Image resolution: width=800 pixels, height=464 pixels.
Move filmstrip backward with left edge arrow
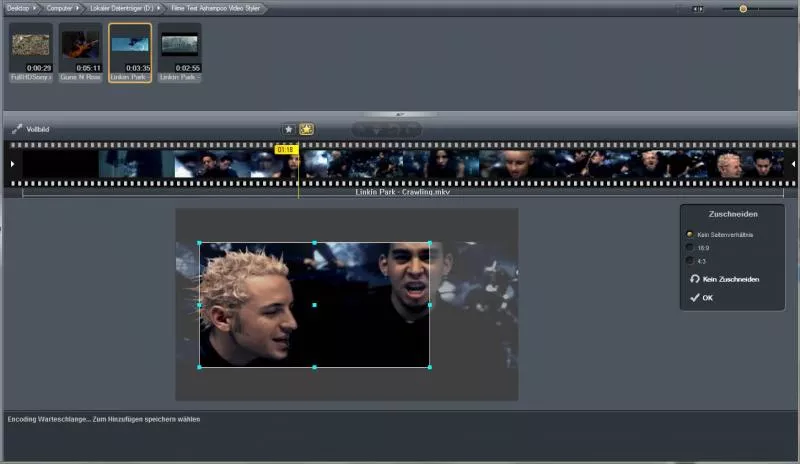12,164
